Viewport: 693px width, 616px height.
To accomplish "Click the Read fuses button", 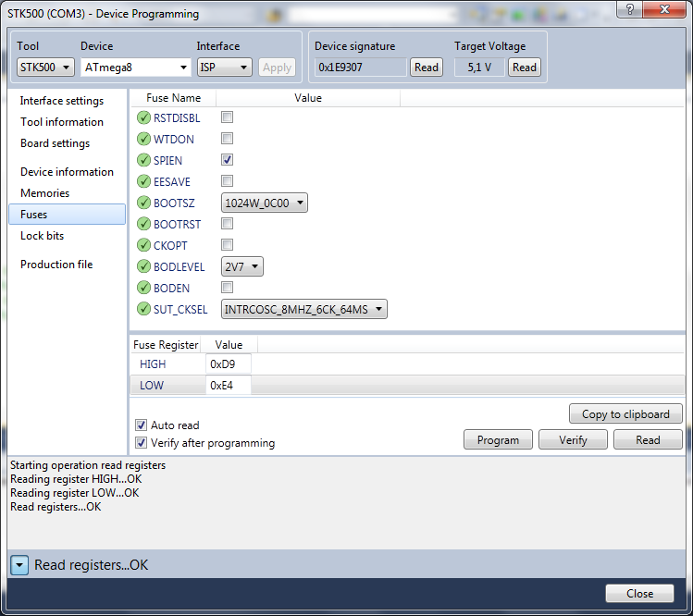I will pyautogui.click(x=648, y=440).
